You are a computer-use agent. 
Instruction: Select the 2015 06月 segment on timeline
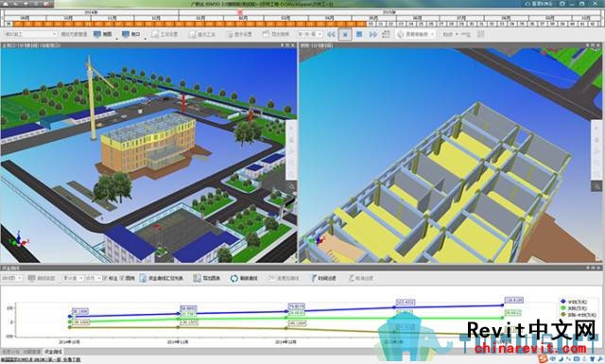pos(418,18)
